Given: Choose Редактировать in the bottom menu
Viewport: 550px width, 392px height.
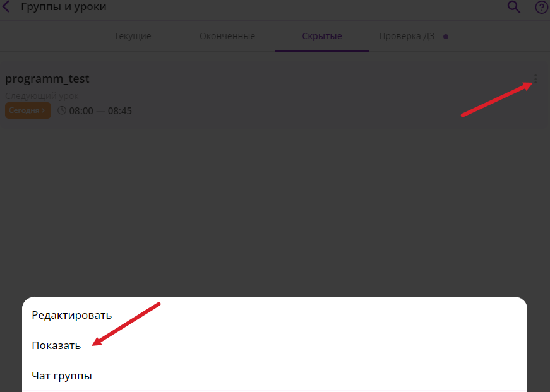Looking at the screenshot, I should tap(275, 315).
